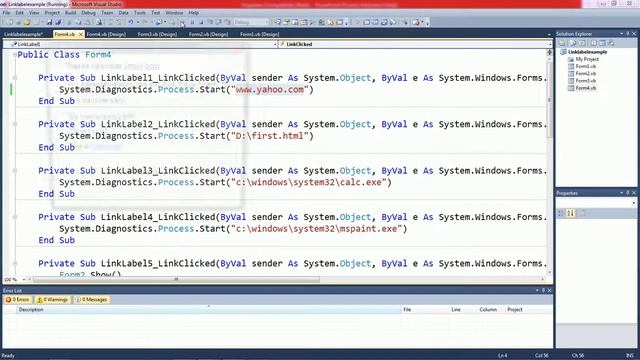Click the Open File folder icon
Viewport: 640px width, 360px height.
27,22
